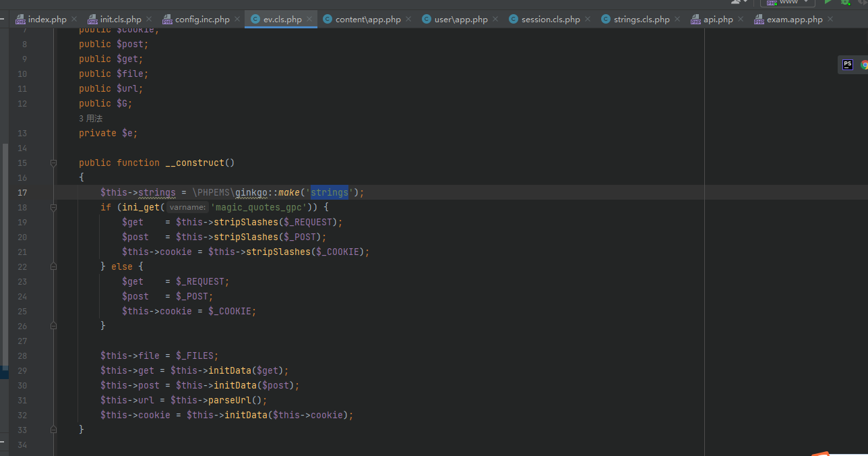
Task: Click the 'varname:' parameter hint
Action: click(x=188, y=208)
